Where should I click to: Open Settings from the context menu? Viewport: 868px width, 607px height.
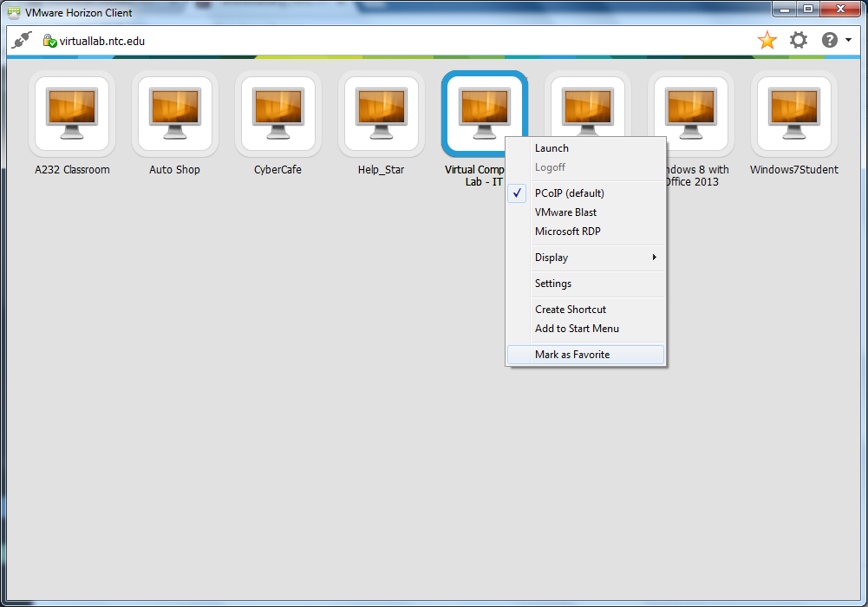pos(553,284)
